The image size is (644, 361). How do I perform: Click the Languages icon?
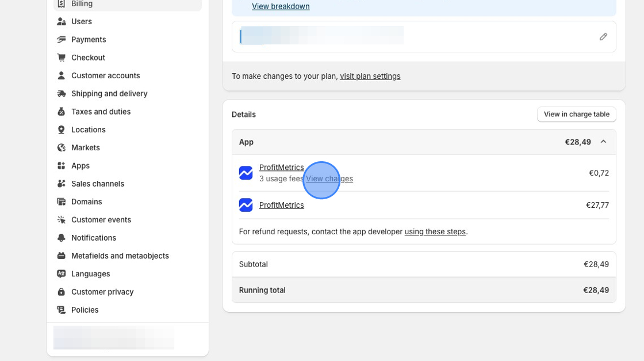coord(61,274)
